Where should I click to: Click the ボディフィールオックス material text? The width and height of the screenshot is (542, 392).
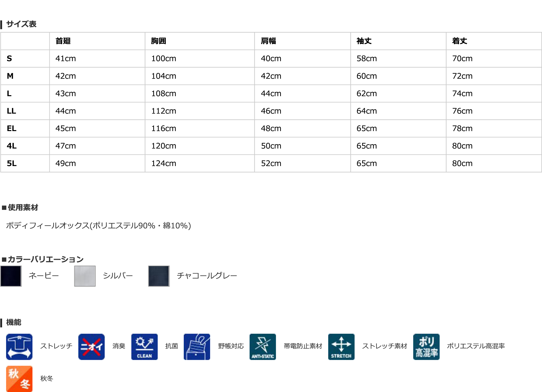[x=98, y=226]
